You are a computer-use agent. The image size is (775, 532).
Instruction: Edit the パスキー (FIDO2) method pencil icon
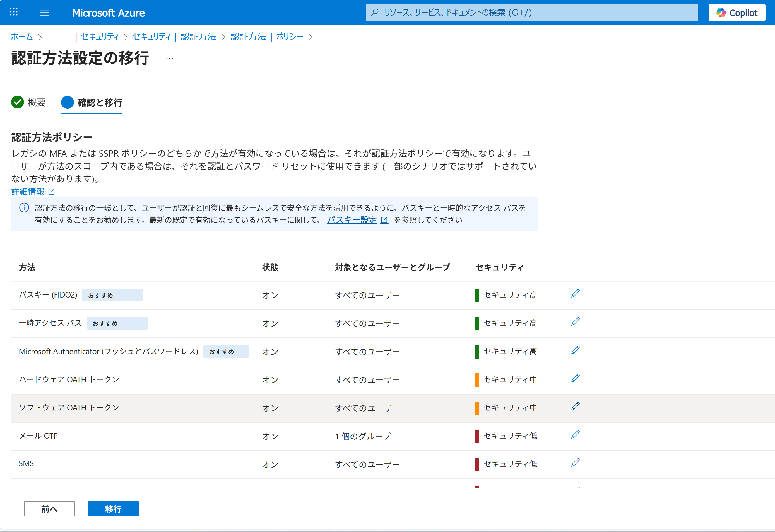575,293
